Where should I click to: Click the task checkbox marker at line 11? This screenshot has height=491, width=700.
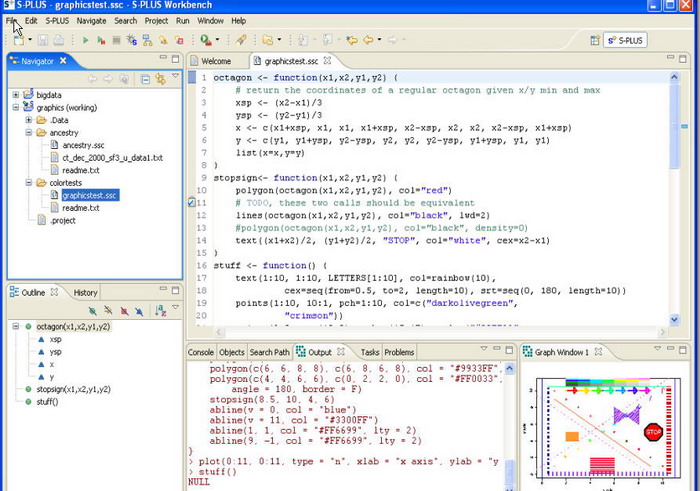pyautogui.click(x=192, y=203)
